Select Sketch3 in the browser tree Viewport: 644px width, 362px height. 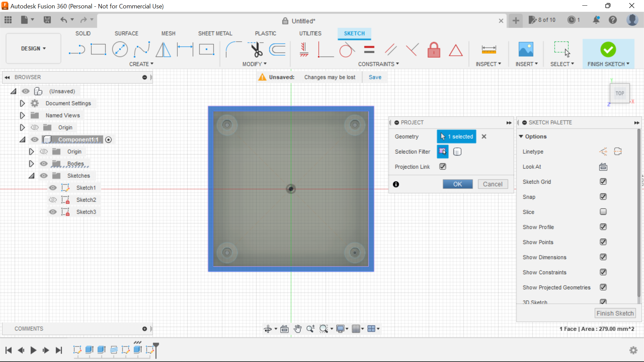point(86,212)
